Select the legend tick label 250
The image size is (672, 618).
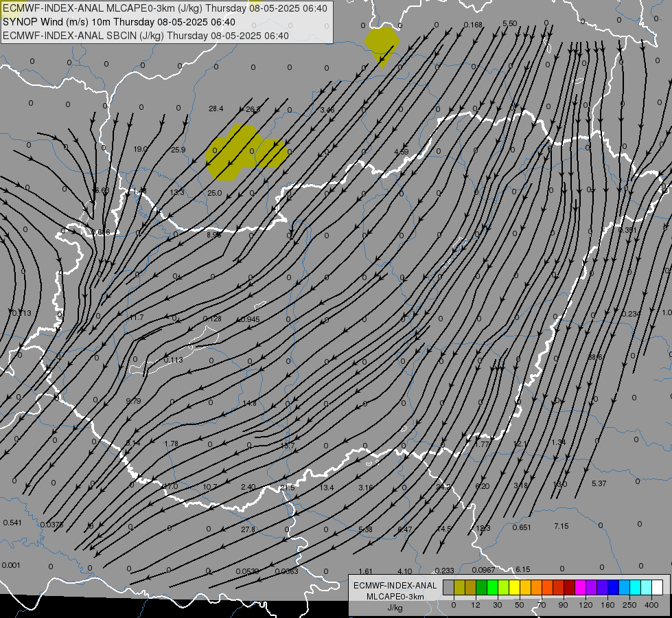point(629,605)
